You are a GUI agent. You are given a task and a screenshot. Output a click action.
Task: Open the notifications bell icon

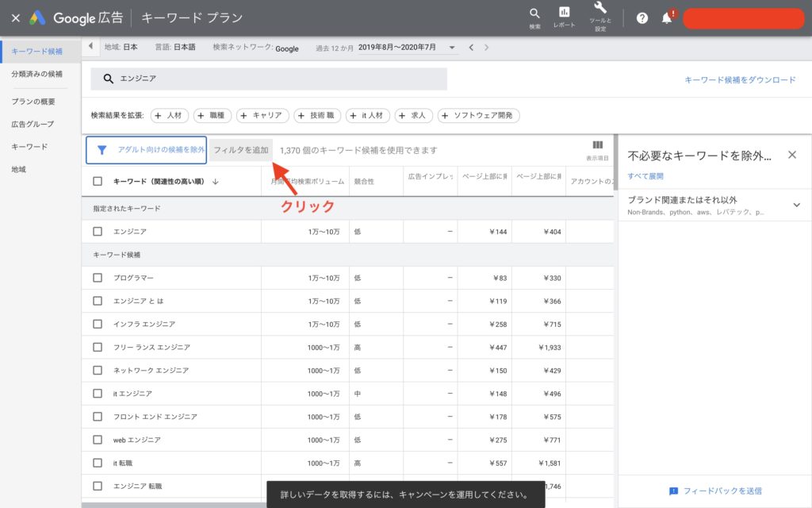(667, 18)
